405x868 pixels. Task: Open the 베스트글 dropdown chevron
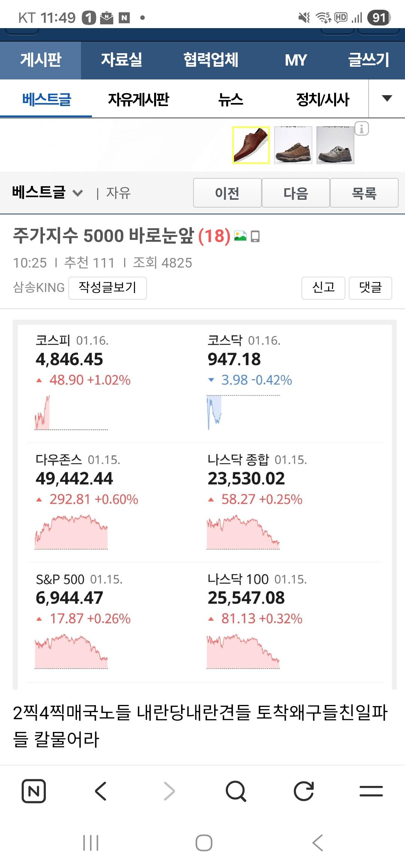pos(78,193)
